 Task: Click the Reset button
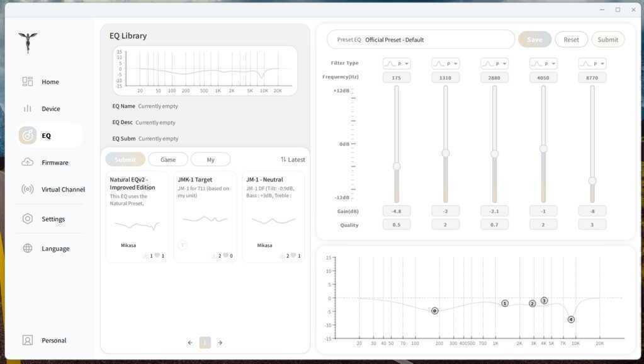[571, 40]
